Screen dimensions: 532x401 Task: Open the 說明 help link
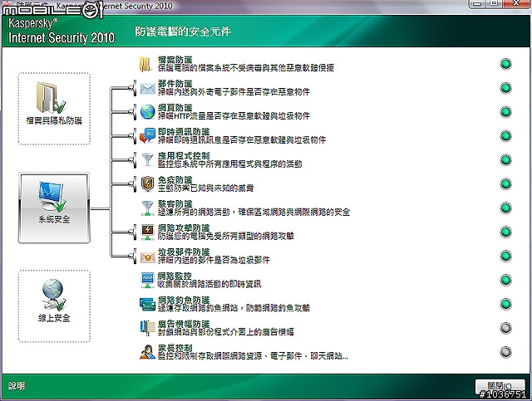[17, 386]
